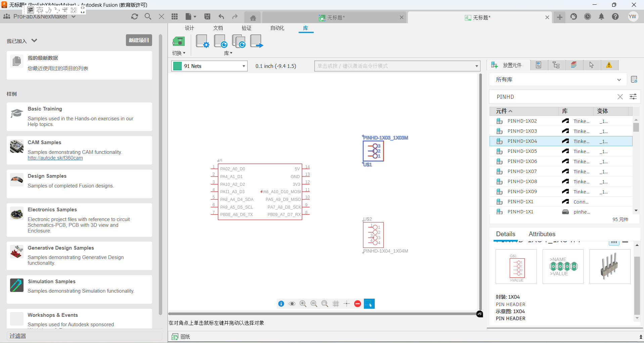Expand the 库 ribbon group dropdown
The width and height of the screenshot is (644, 343).
click(x=228, y=53)
